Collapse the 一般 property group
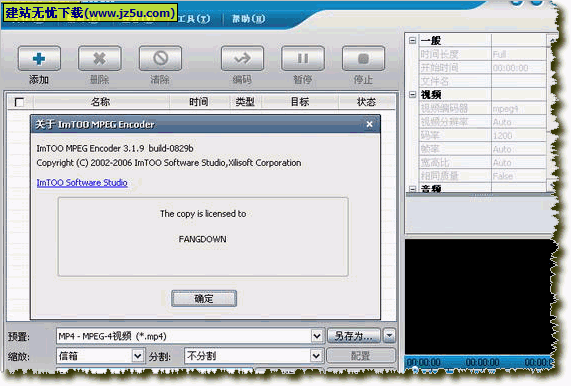This screenshot has width=571, height=386. [x=412, y=40]
